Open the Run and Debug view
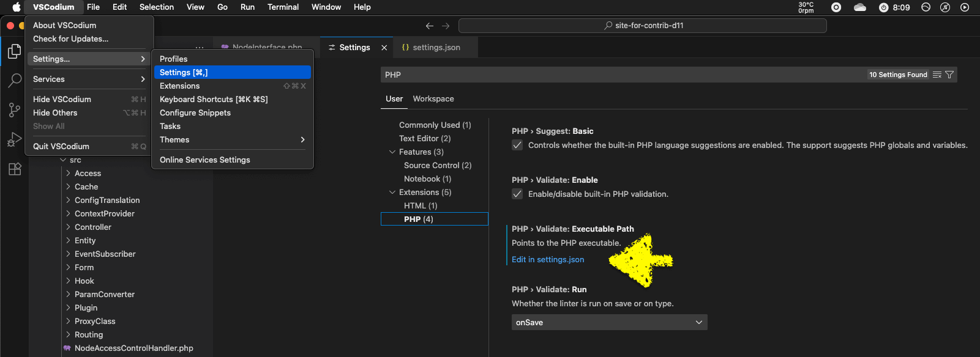 point(15,139)
